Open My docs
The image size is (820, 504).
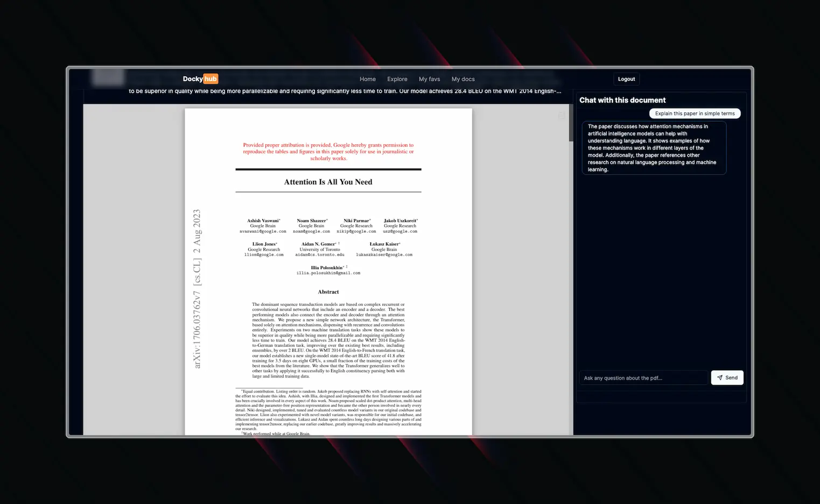(463, 79)
